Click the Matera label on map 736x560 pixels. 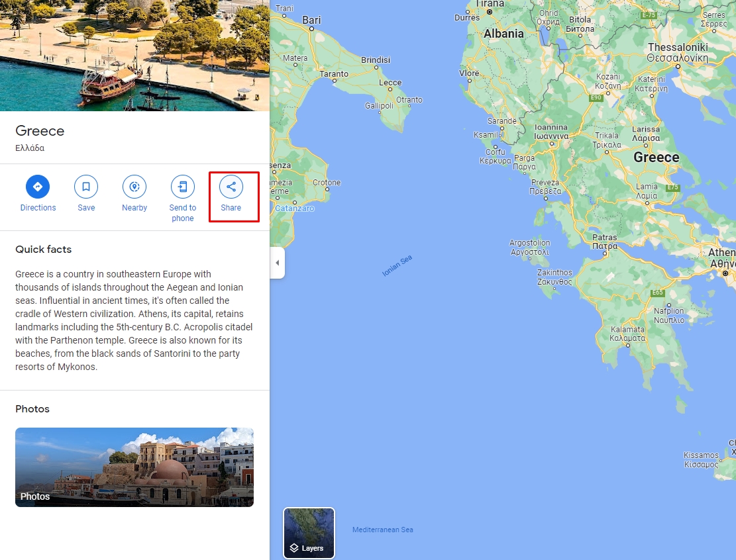[x=295, y=58]
